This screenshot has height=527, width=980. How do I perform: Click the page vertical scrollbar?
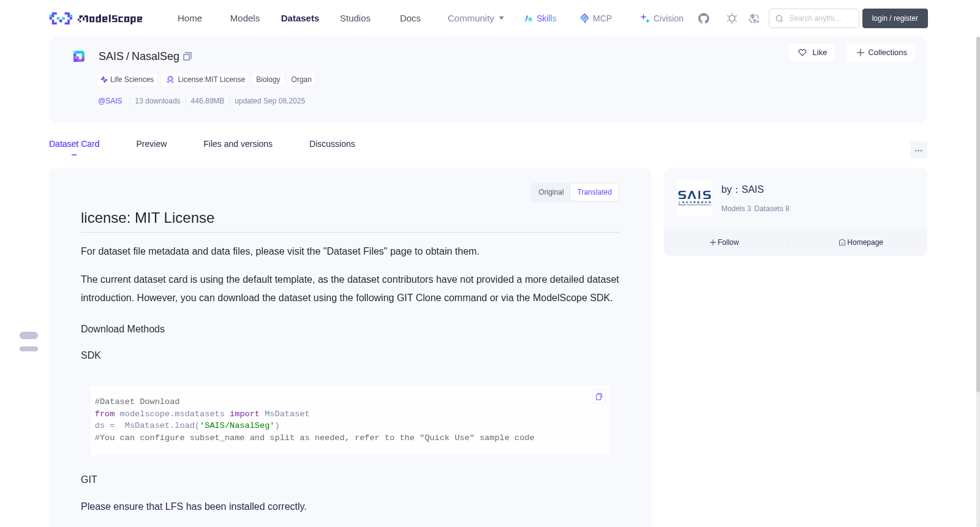click(x=978, y=214)
